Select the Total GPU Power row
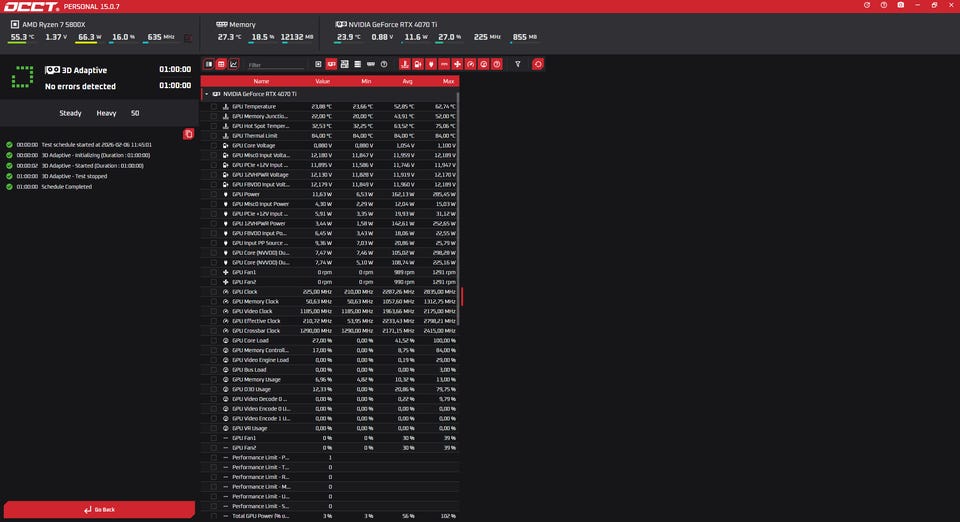 coord(330,516)
